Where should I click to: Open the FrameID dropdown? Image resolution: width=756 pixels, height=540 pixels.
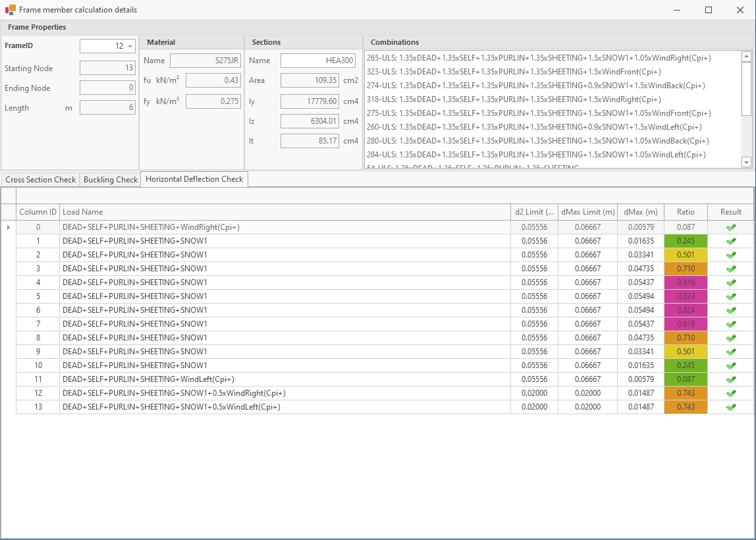[x=130, y=46]
